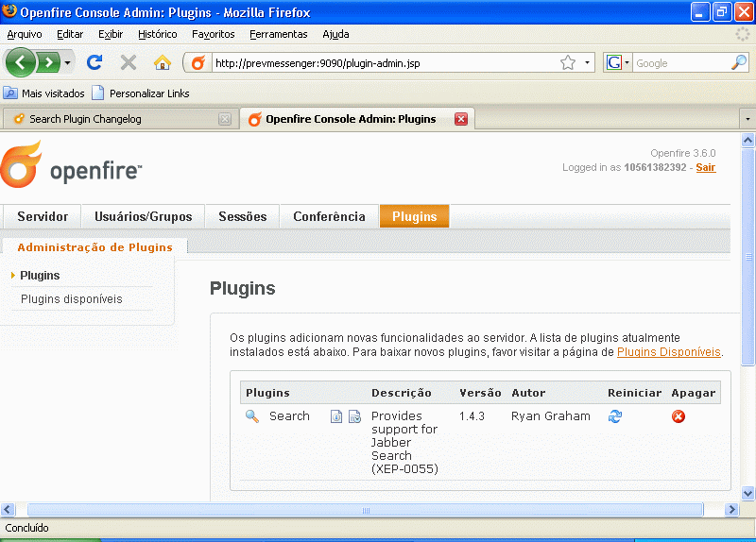Open the Search plugin readme icon
This screenshot has width=756, height=542.
336,416
